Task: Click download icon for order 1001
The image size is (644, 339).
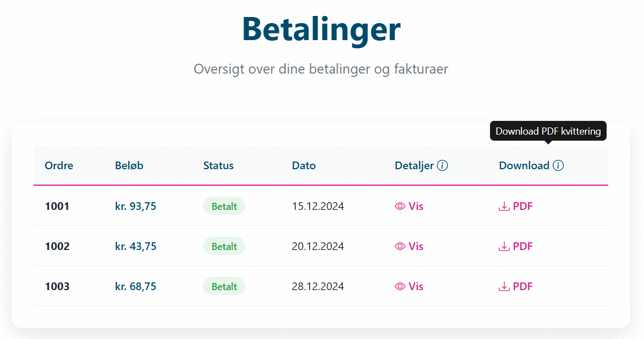Action: pos(504,206)
